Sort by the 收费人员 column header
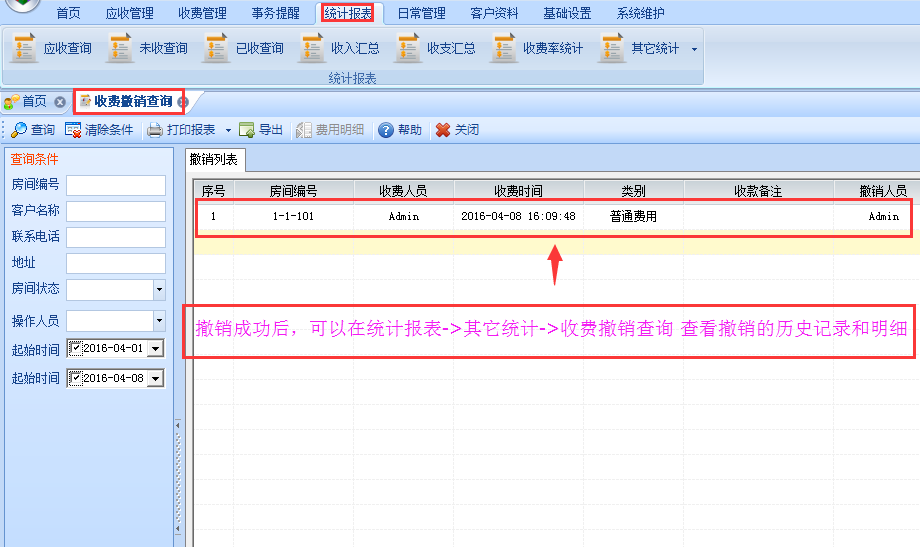 403,191
